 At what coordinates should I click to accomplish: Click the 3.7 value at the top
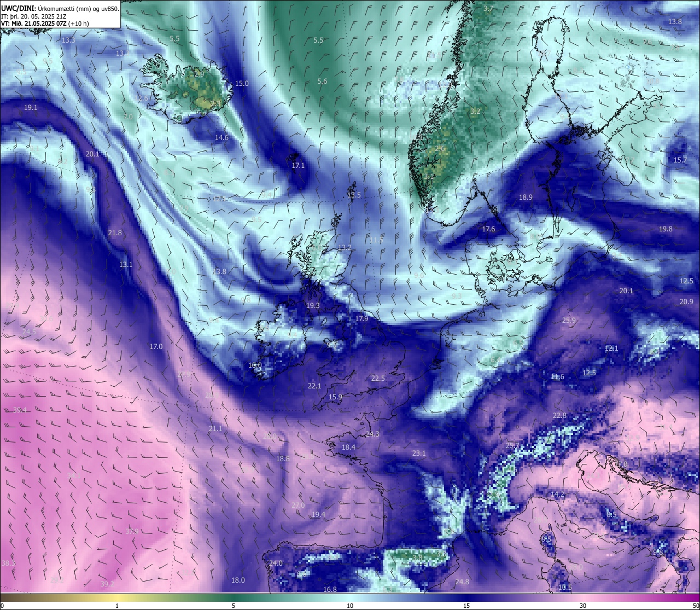488,9
